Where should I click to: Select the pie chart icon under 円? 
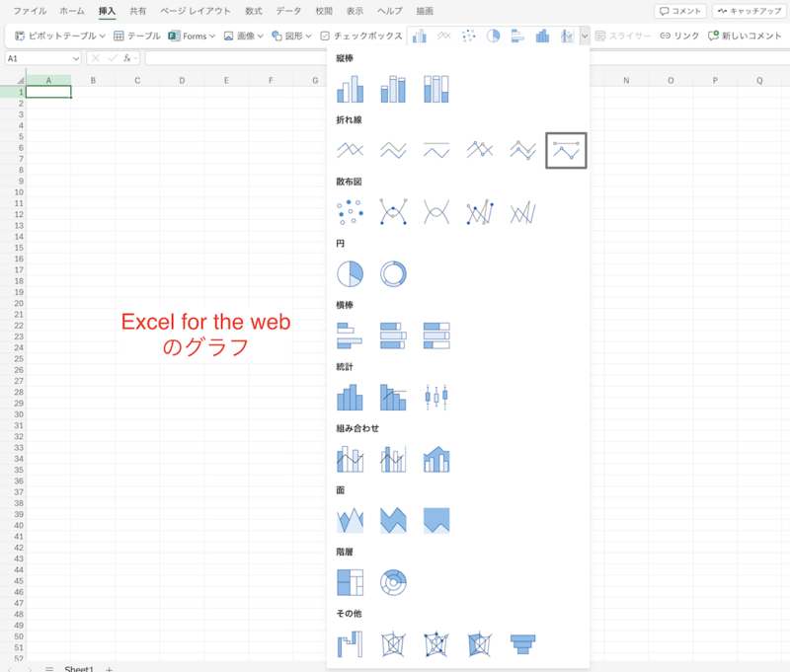[350, 273]
